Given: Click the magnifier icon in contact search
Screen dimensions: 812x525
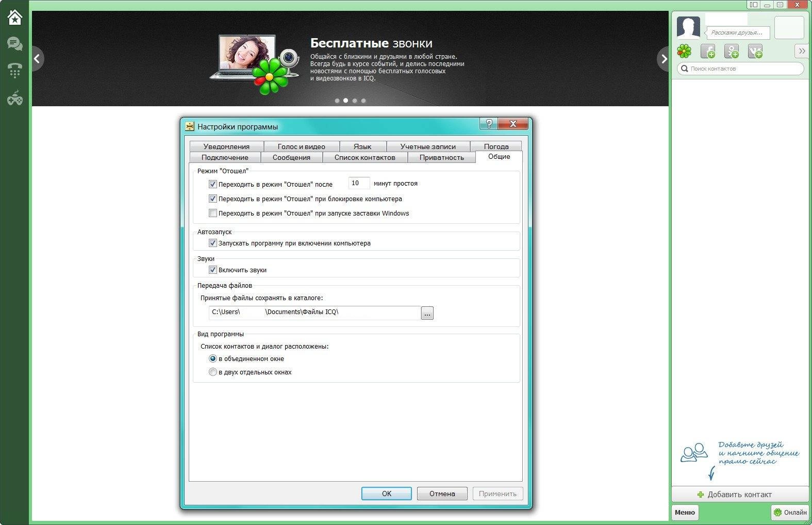Looking at the screenshot, I should coord(685,69).
